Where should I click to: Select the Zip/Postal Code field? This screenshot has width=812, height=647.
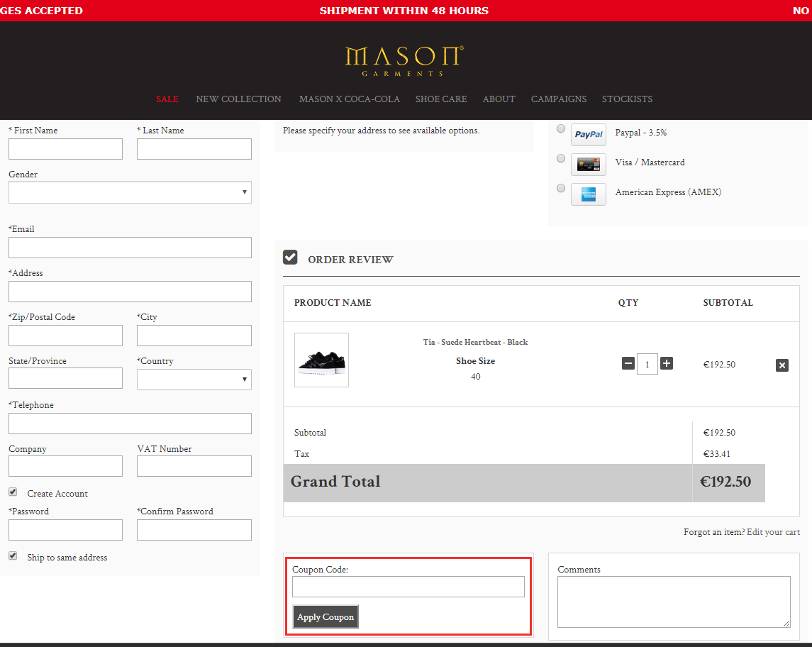[66, 336]
